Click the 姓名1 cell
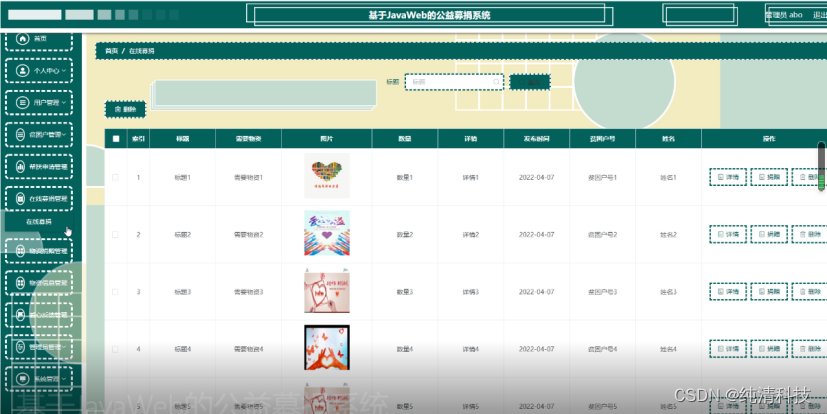Screen dimensions: 827x414 coord(668,178)
